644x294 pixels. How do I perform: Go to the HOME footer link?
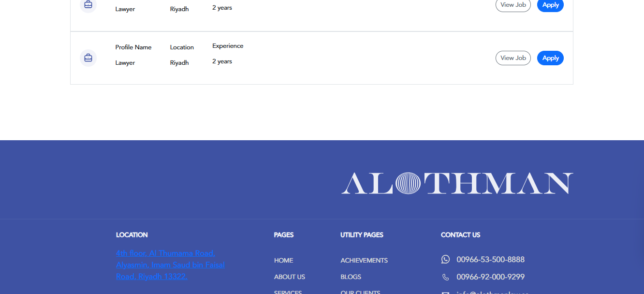283,261
